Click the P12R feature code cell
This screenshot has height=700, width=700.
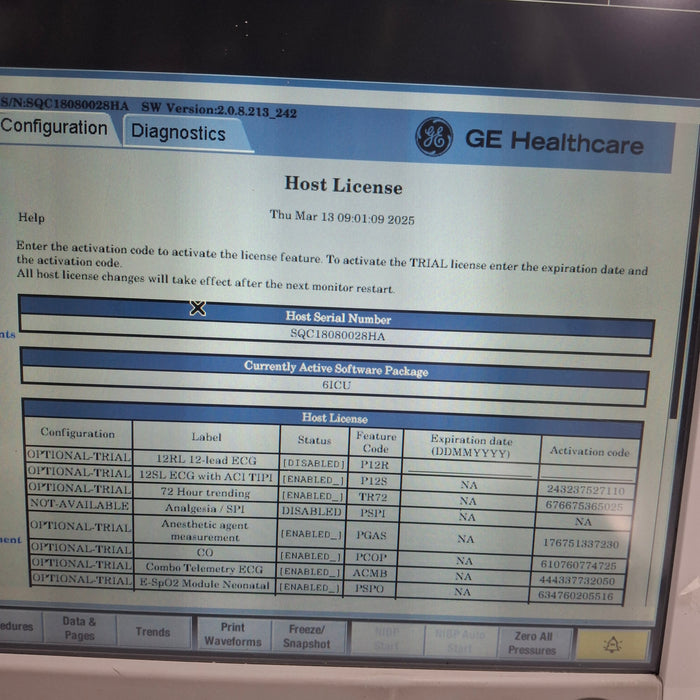[374, 465]
